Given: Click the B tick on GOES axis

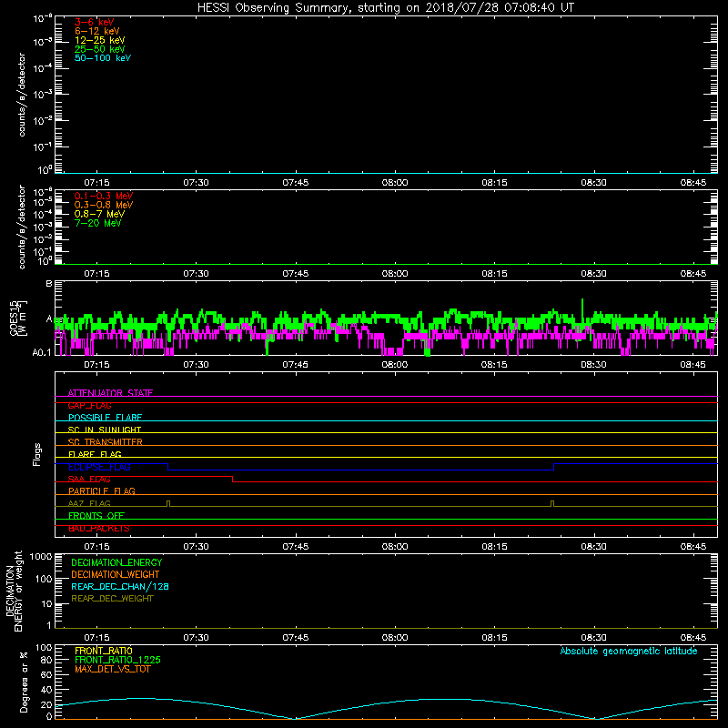Looking at the screenshot, I should click(x=49, y=283).
